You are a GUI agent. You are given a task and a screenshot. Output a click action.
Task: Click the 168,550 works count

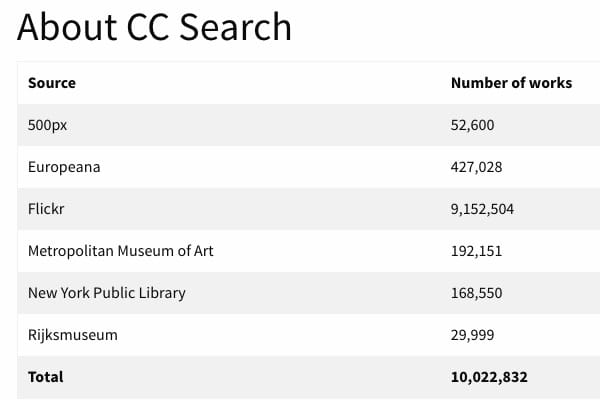click(x=476, y=293)
